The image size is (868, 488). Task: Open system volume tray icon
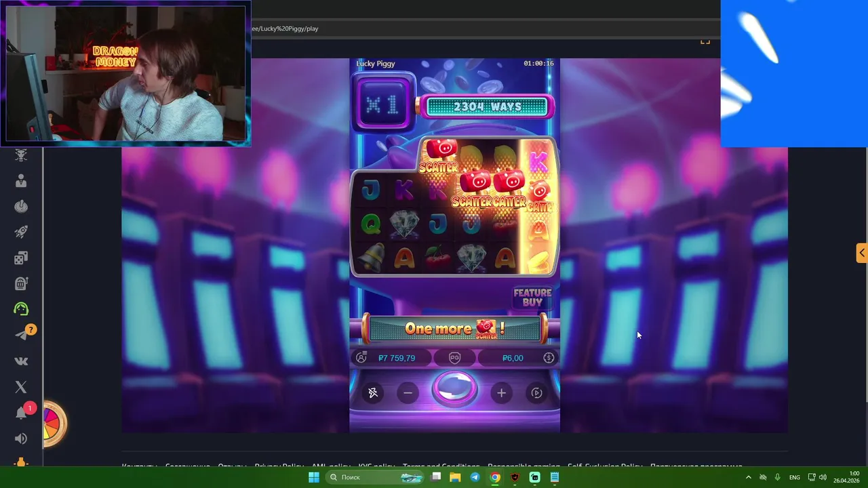pos(823,477)
